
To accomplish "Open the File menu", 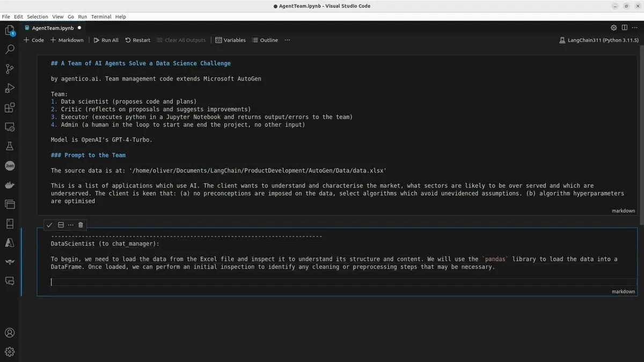I will [6, 17].
